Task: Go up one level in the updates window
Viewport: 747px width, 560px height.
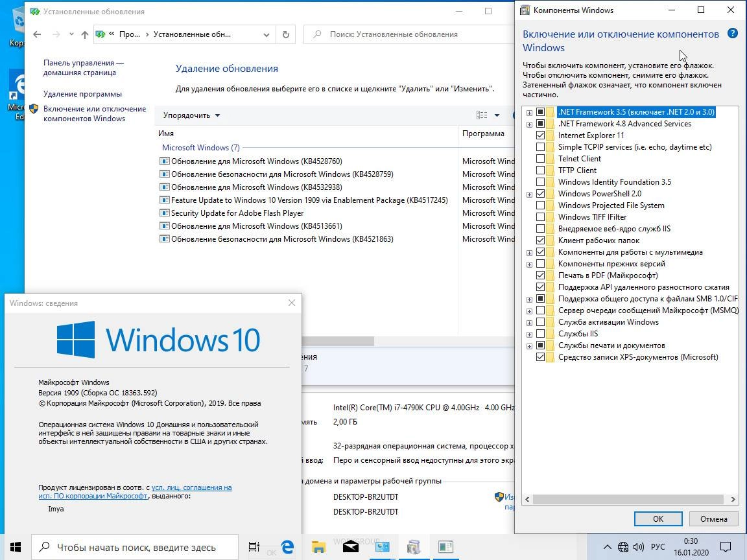Action: [x=85, y=34]
